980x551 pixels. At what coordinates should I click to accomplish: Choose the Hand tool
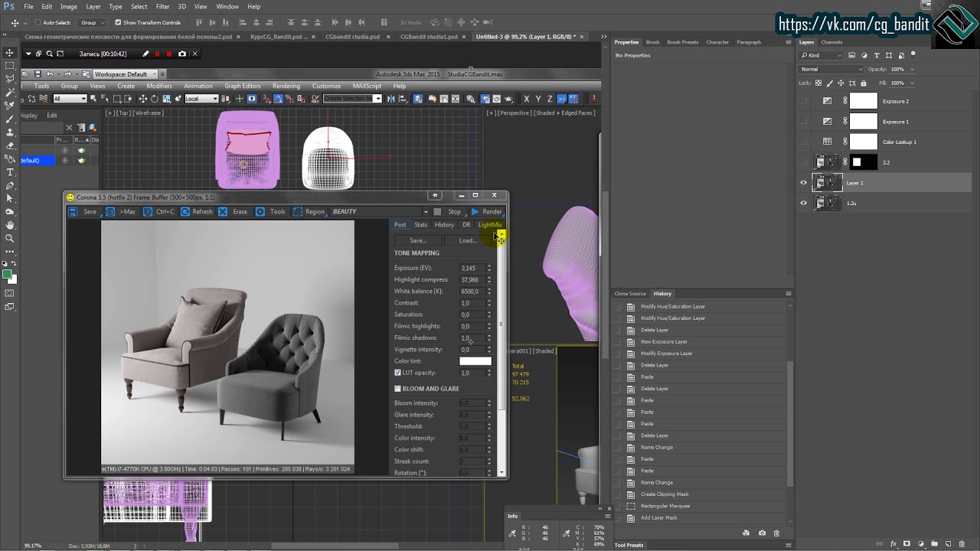pos(10,226)
